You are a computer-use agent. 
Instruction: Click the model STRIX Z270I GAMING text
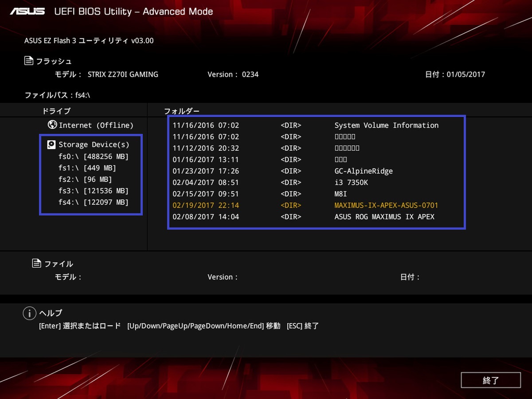click(123, 74)
